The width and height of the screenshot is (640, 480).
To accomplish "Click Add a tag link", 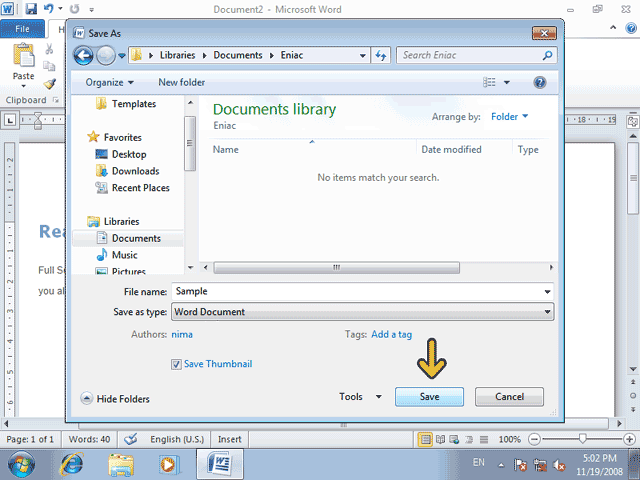I will [x=391, y=334].
